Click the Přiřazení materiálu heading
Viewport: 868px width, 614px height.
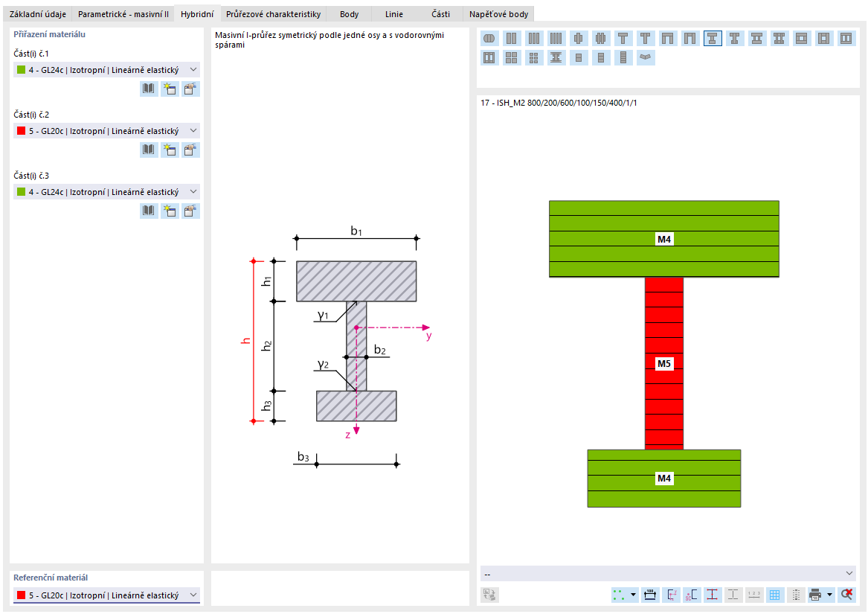click(x=49, y=34)
